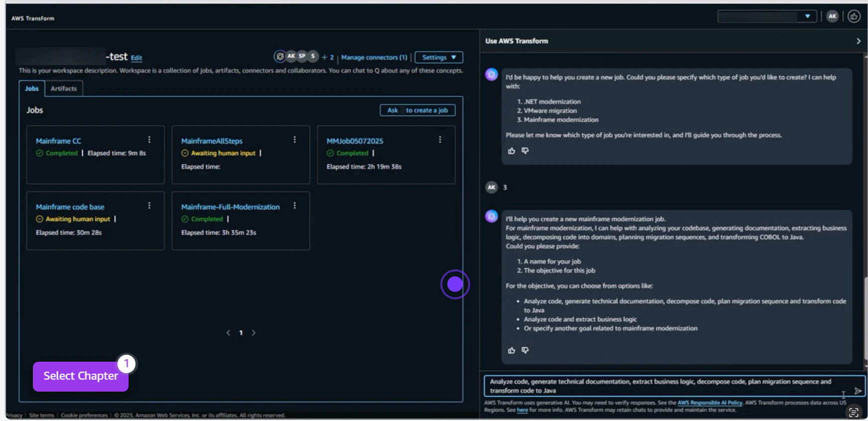Expand the Settings dropdown
Viewport: 868px width, 421px height.
pos(439,57)
